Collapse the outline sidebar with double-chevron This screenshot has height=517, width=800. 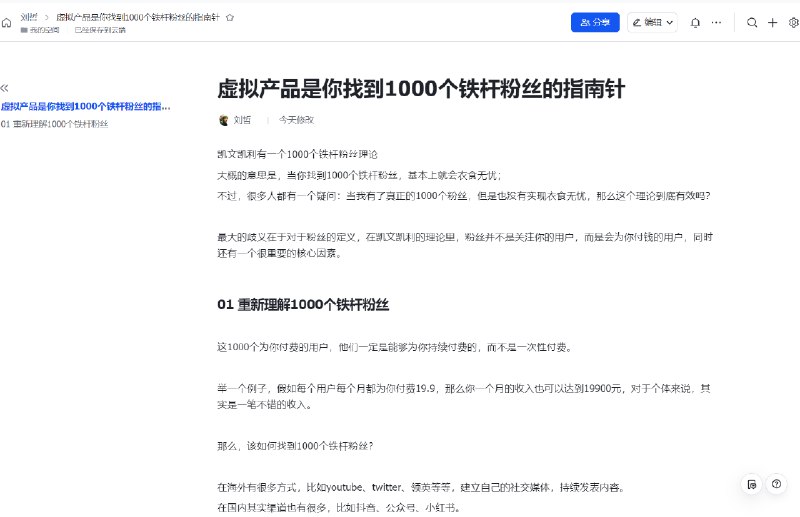pos(5,88)
